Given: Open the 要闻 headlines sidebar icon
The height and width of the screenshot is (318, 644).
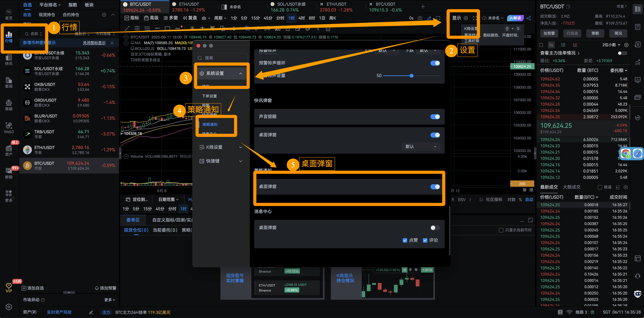Looking at the screenshot, I should [x=9, y=83].
